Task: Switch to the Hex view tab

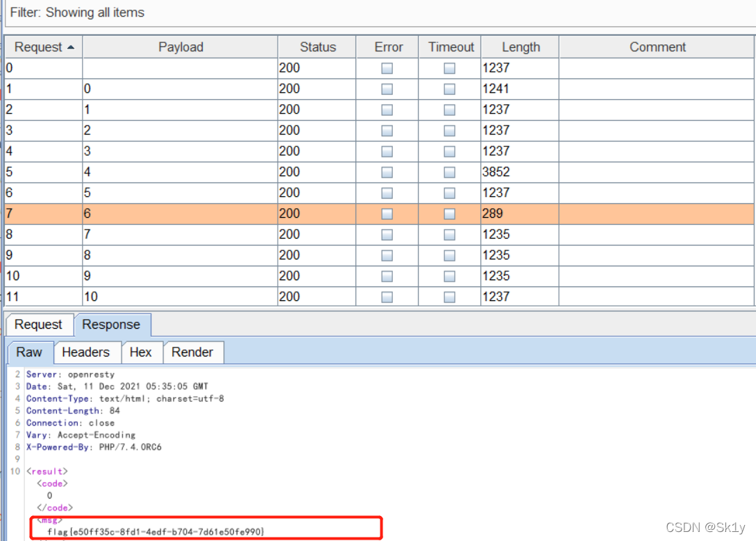Action: (141, 352)
